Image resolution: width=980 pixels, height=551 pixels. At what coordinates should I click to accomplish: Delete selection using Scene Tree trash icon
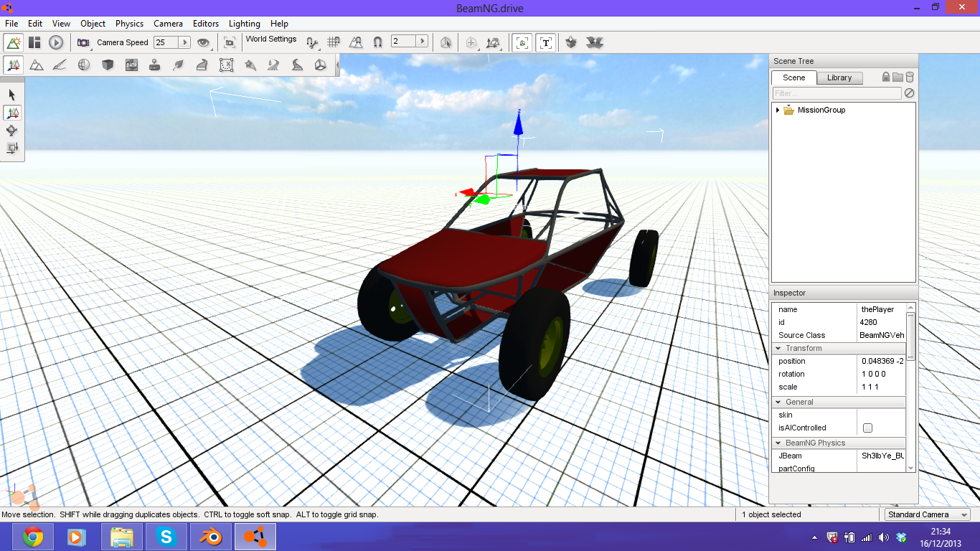pyautogui.click(x=910, y=77)
